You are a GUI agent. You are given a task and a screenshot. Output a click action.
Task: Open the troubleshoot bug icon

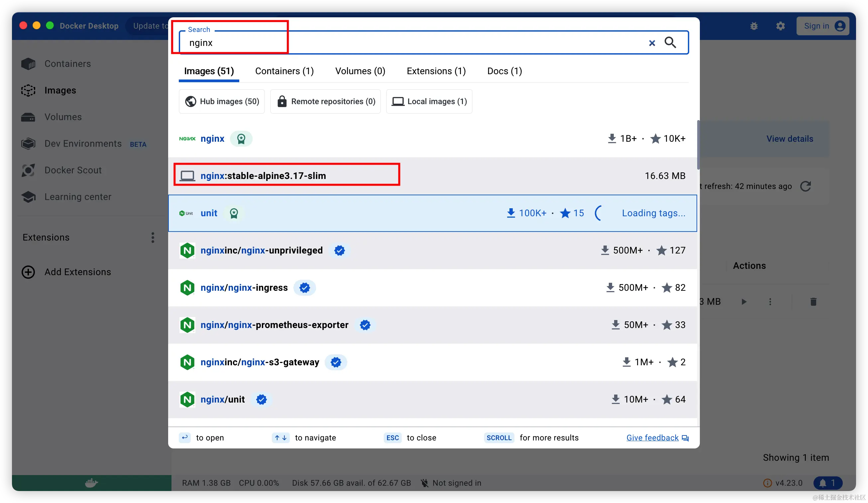point(754,26)
